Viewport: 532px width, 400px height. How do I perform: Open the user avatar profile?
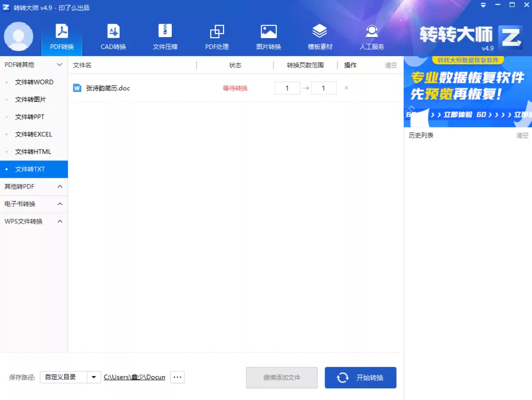pos(19,36)
